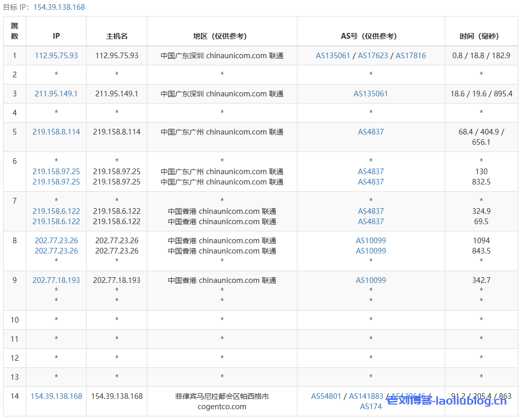Open the 202.77.18.193 IP link in hop 9
Image resolution: width=520 pixels, height=420 pixels.
pos(56,280)
